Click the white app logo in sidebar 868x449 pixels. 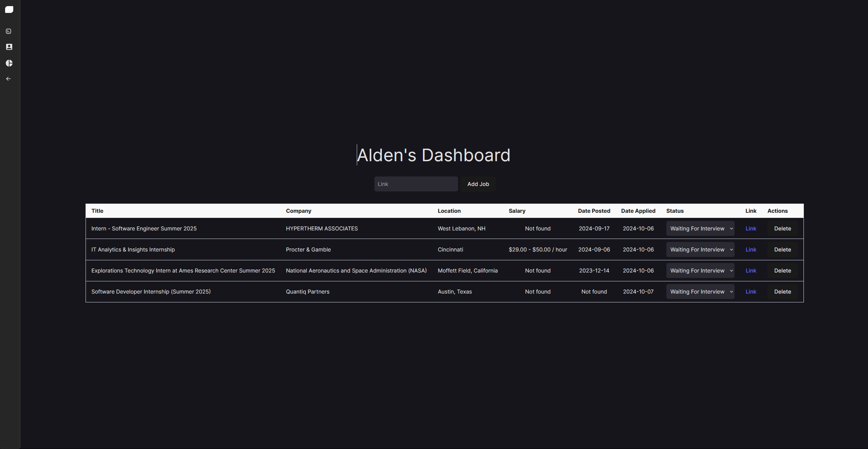(x=9, y=10)
